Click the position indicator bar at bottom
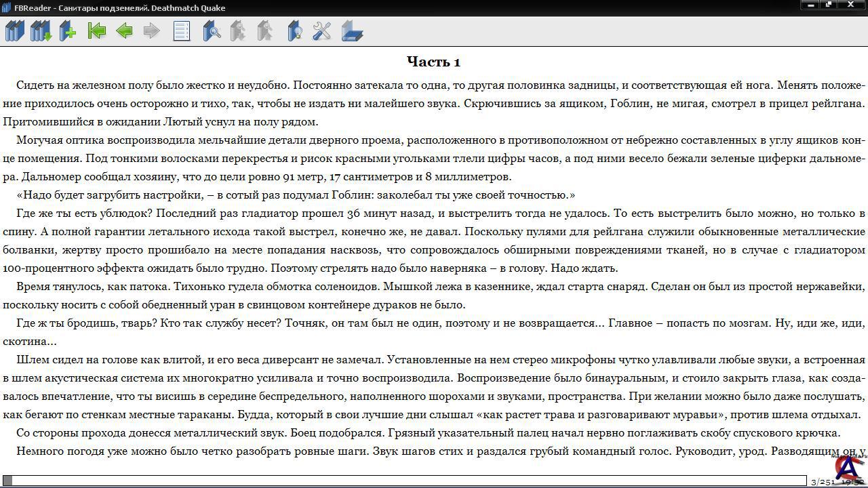This screenshot has width=868, height=488. (407, 481)
